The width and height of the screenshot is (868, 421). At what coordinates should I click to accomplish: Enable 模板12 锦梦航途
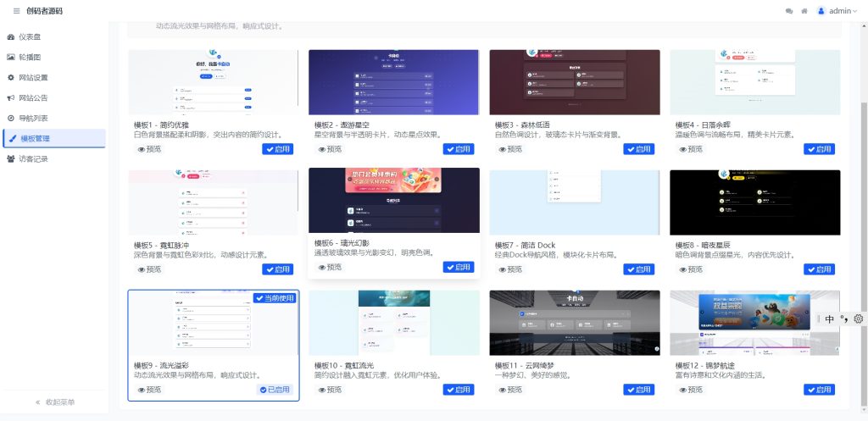[x=820, y=390]
